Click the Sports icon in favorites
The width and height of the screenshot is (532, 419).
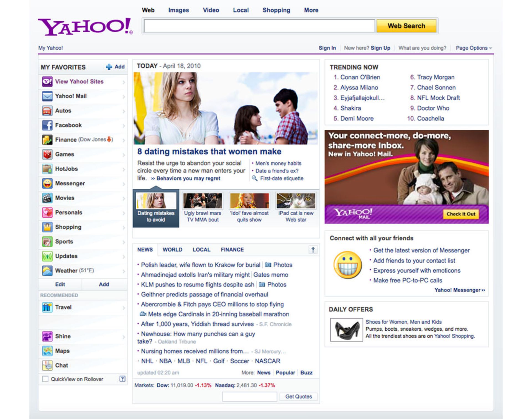(47, 242)
